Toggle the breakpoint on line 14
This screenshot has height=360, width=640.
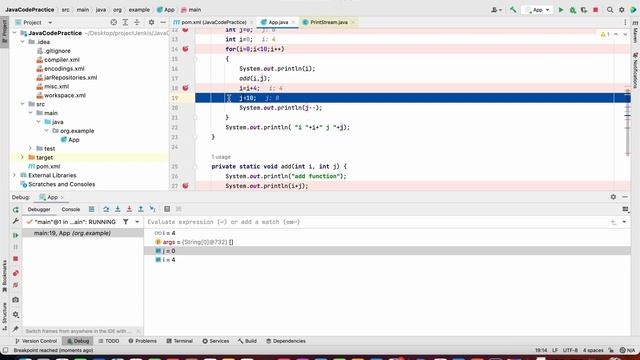click(x=185, y=49)
